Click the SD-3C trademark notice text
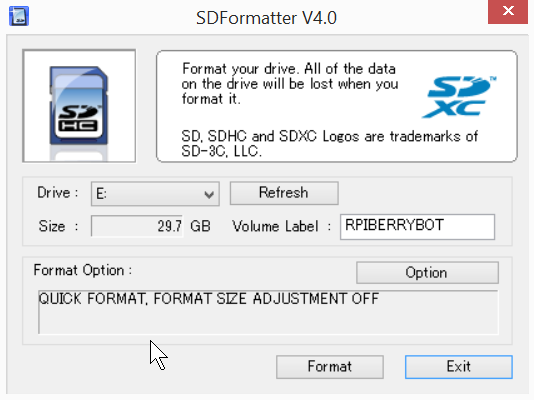The image size is (534, 400). pos(329,144)
